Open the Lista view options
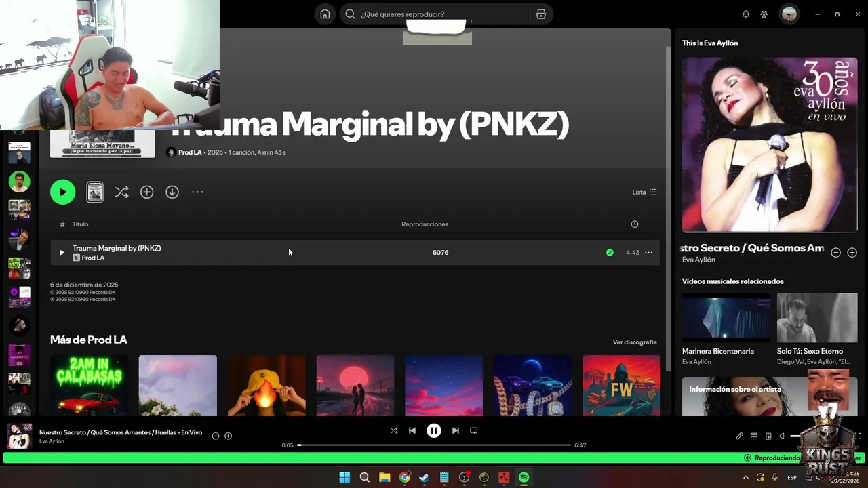 click(x=644, y=192)
